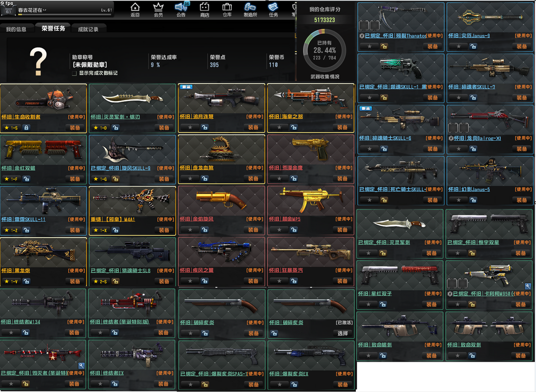Open the 怀旧|龙炎Balrog-XI name link

click(476, 138)
